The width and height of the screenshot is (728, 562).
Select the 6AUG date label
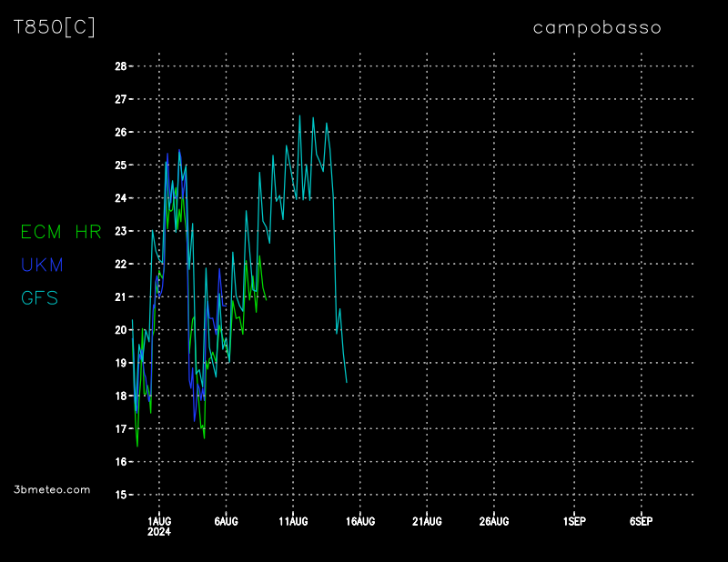[x=226, y=521]
